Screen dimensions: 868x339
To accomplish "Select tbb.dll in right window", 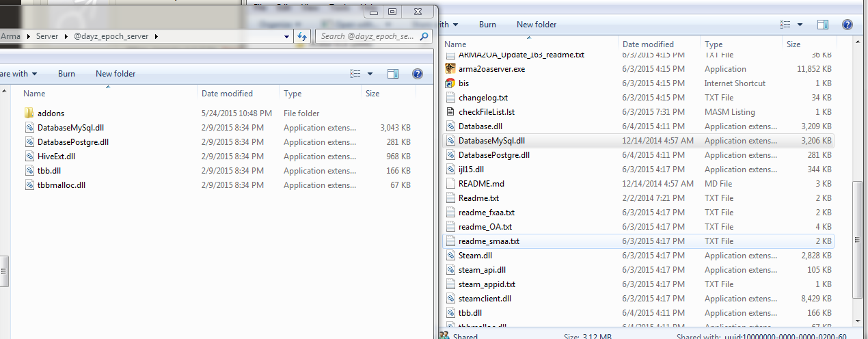I will tap(638, 313).
